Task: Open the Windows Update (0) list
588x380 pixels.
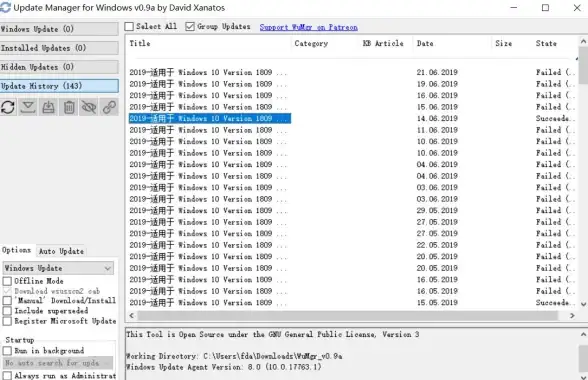Action: [59, 29]
